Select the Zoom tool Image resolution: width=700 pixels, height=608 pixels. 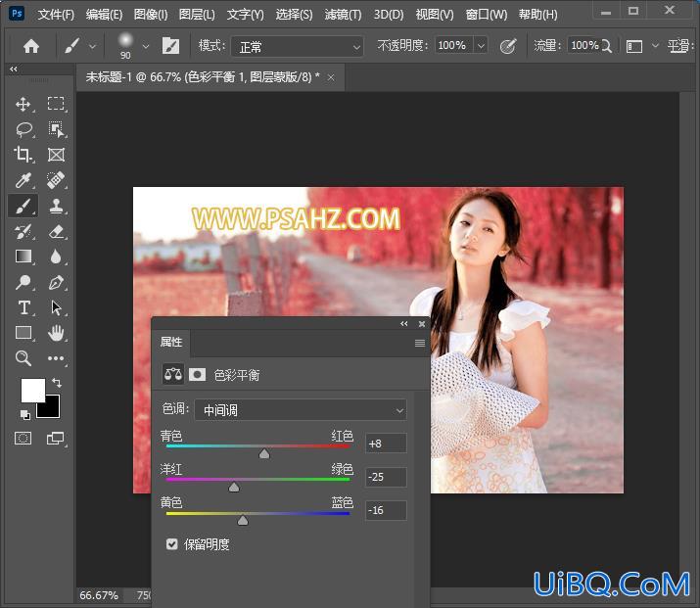click(x=23, y=358)
